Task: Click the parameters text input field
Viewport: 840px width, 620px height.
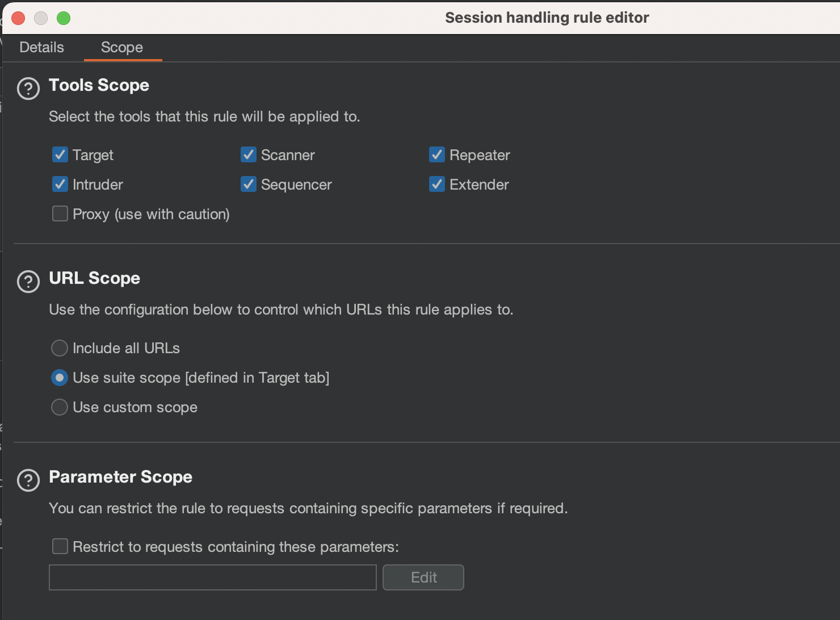Action: (x=213, y=577)
